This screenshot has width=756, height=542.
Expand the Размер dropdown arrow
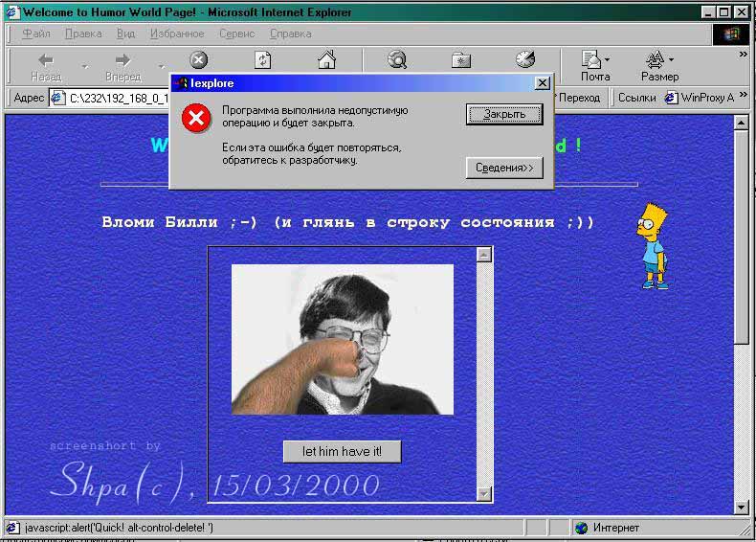click(x=672, y=59)
